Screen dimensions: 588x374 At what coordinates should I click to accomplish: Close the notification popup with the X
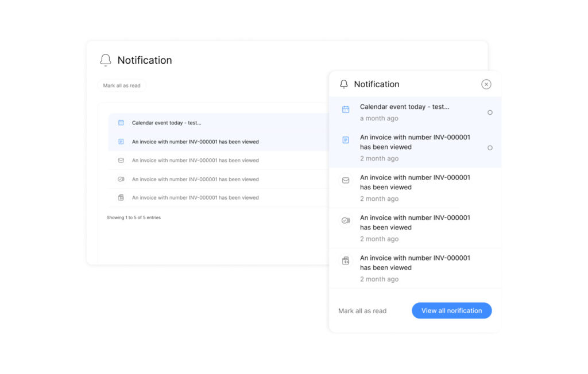pyautogui.click(x=486, y=84)
